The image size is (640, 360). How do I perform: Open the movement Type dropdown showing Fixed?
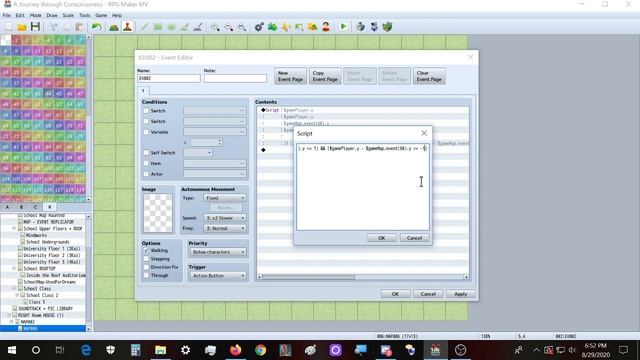[224, 198]
